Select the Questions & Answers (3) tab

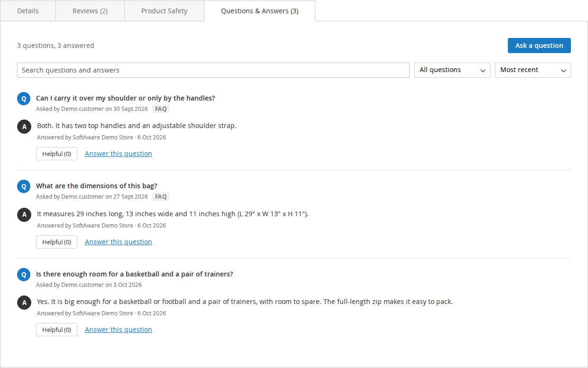[x=259, y=11]
